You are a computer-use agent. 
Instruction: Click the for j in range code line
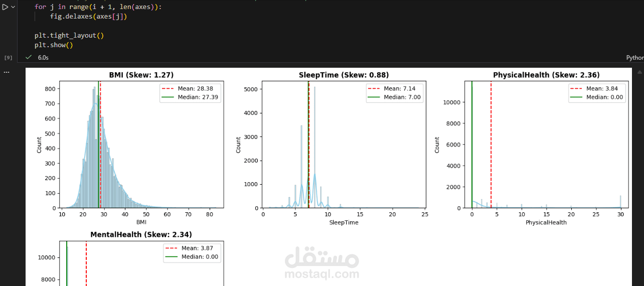coord(98,7)
